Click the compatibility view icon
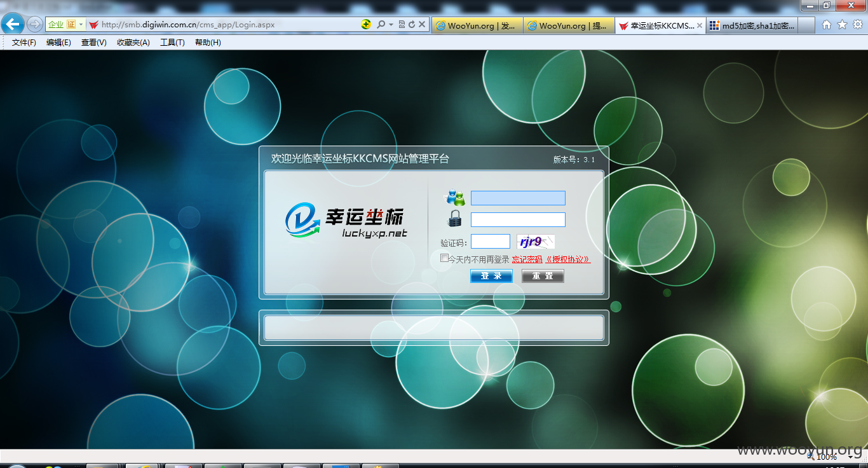 click(x=402, y=24)
